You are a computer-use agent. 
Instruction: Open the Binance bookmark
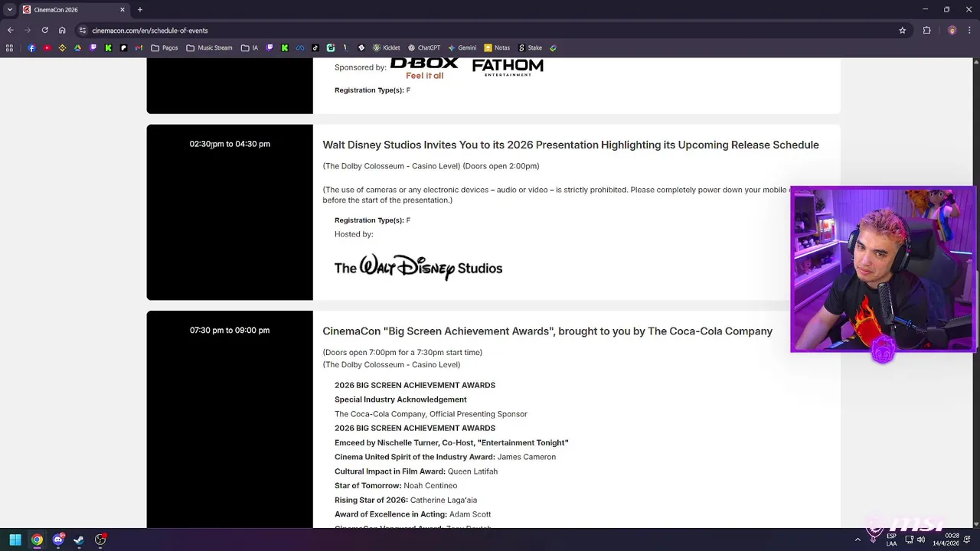coord(62,47)
